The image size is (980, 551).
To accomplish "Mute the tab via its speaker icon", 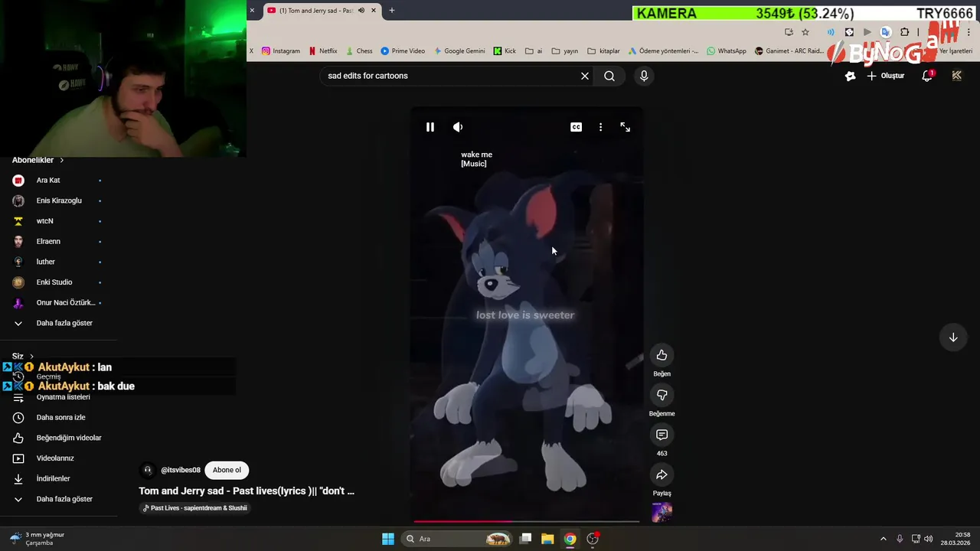I will click(361, 10).
